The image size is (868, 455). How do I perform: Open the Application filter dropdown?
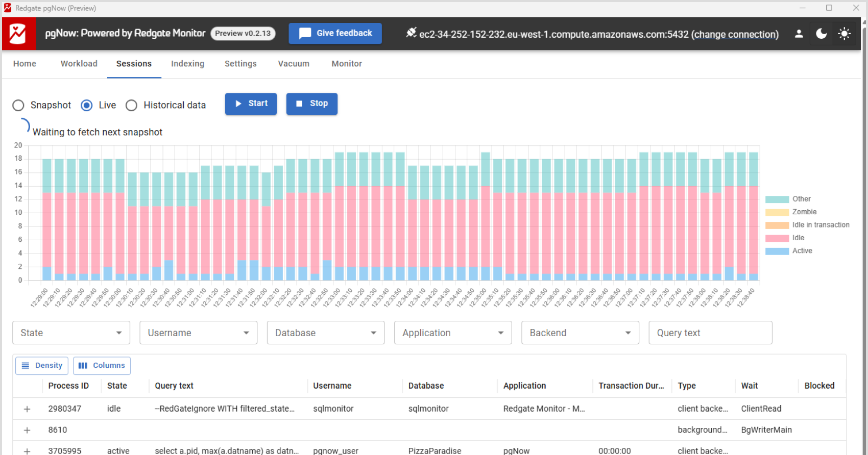453,333
